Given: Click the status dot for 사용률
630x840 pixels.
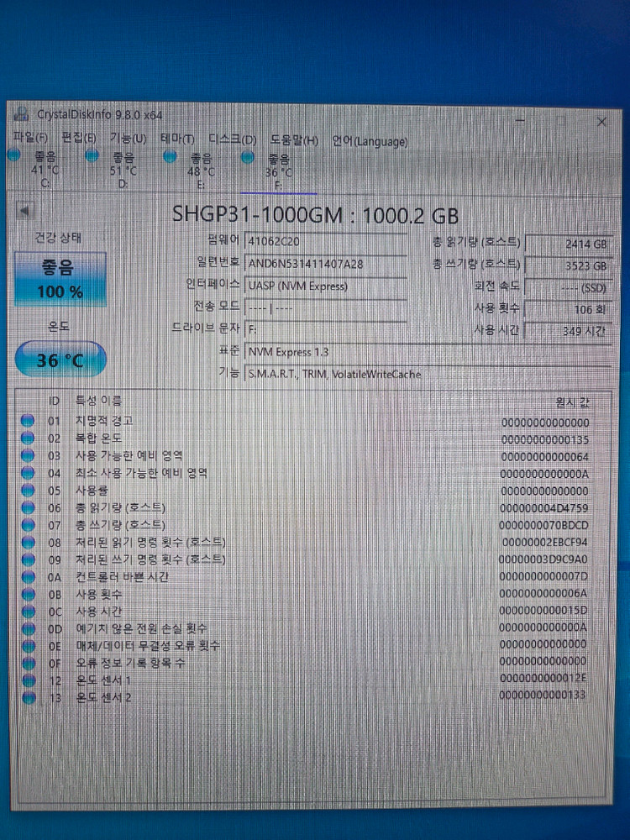Looking at the screenshot, I should 28,491.
